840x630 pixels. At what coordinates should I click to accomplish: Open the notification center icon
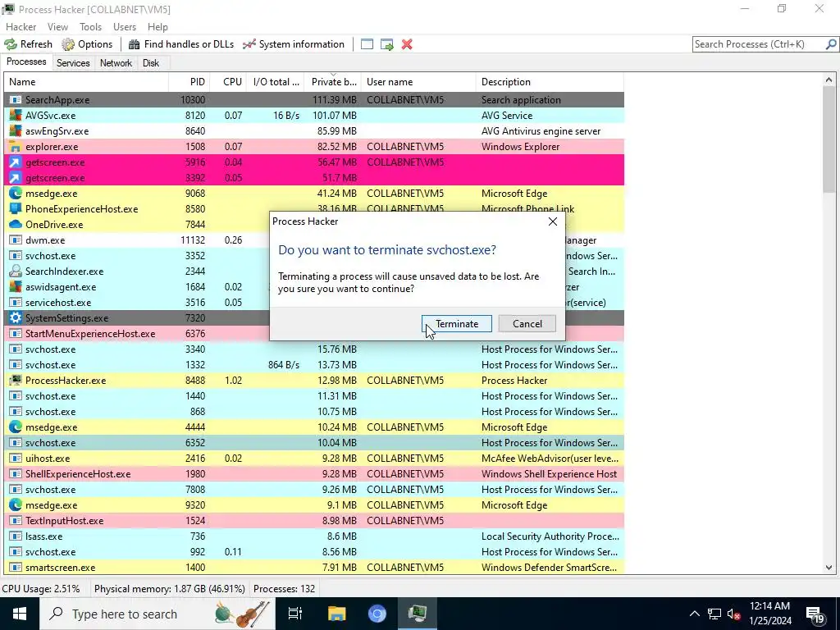click(x=815, y=614)
